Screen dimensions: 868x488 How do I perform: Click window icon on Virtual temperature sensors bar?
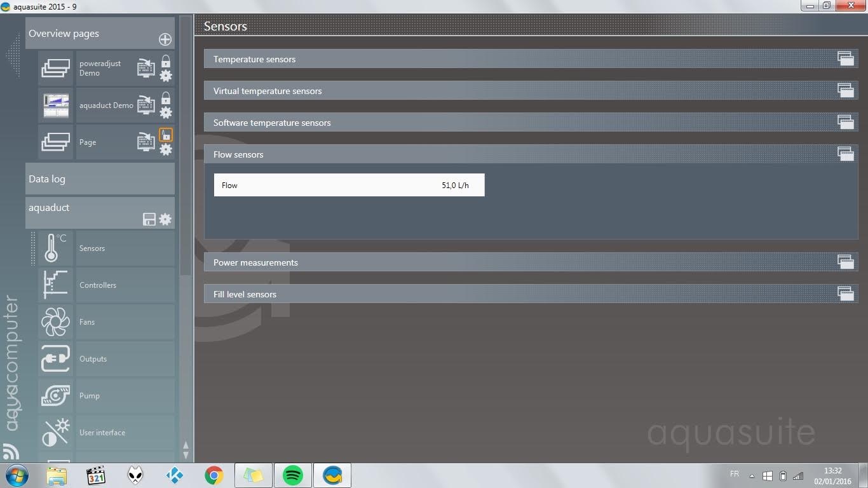click(845, 90)
